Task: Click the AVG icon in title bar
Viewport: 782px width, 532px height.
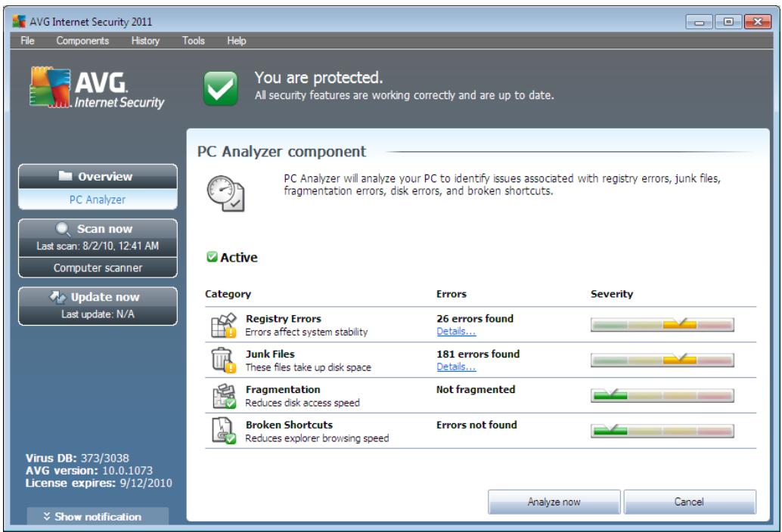Action: click(19, 21)
